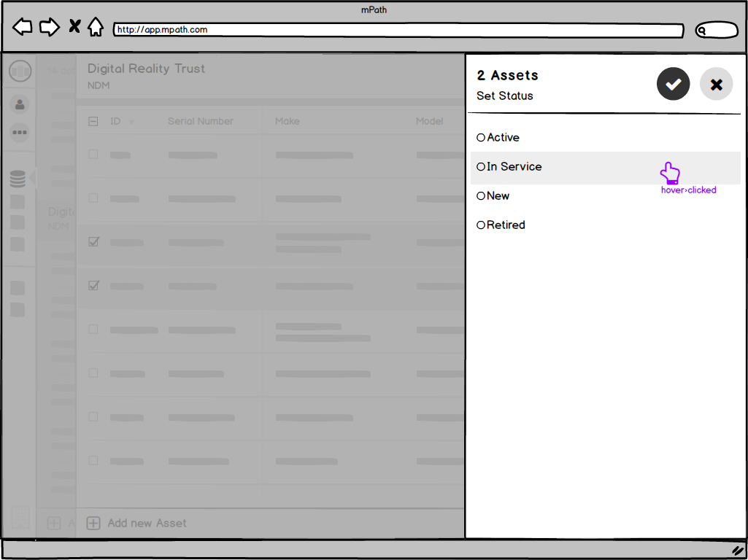Click the URL address bar

pos(398,30)
